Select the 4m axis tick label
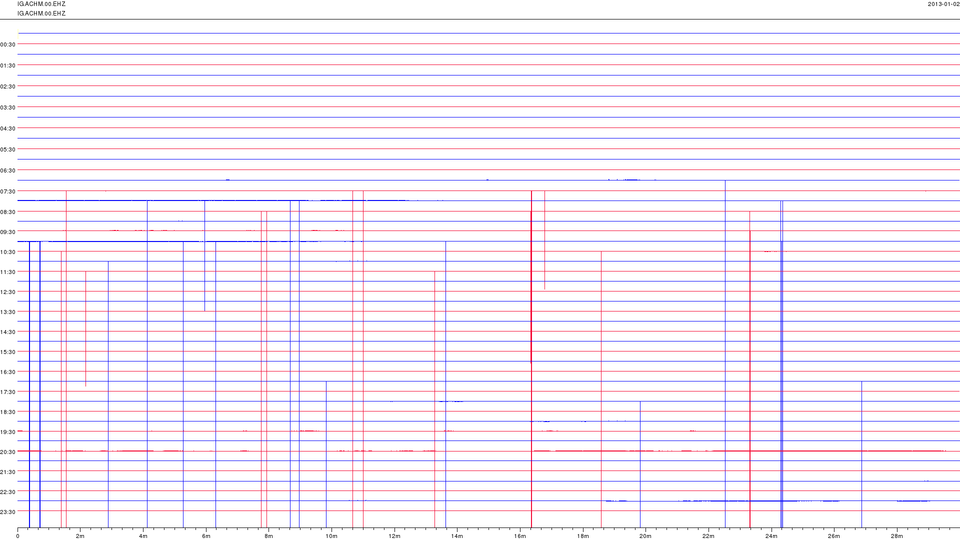The width and height of the screenshot is (960, 540). coord(143,536)
